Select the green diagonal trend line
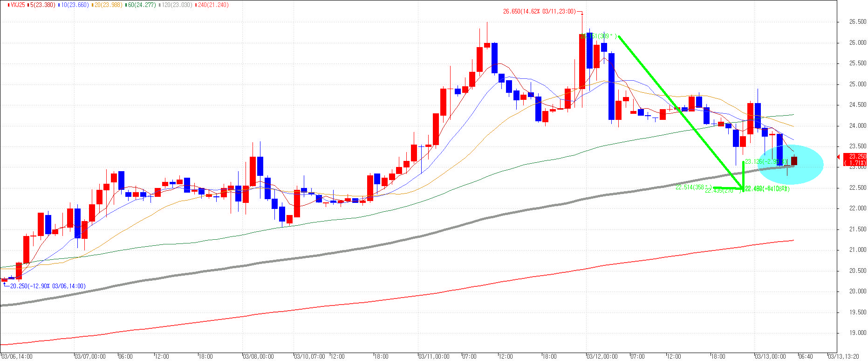This screenshot has width=868, height=361. point(680,112)
